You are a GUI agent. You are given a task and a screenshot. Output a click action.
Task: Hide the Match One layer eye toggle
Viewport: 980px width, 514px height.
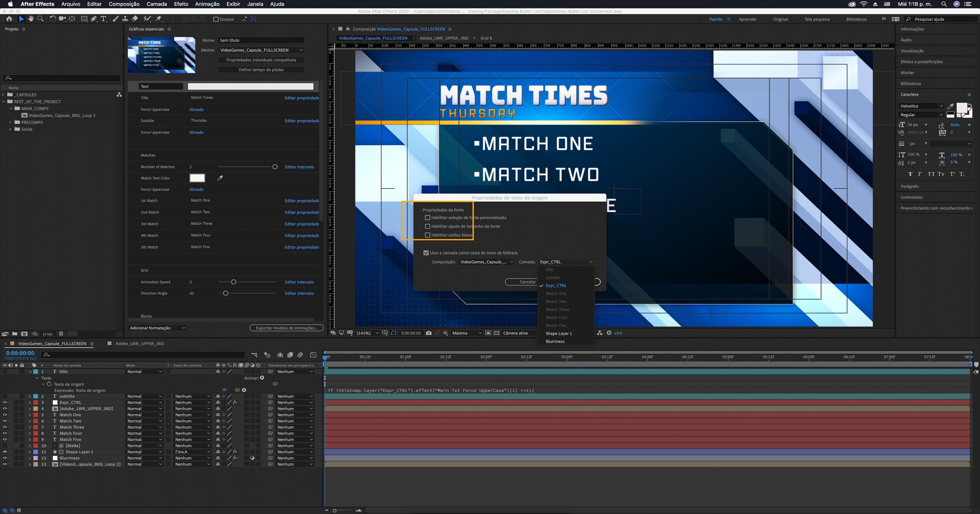point(5,415)
